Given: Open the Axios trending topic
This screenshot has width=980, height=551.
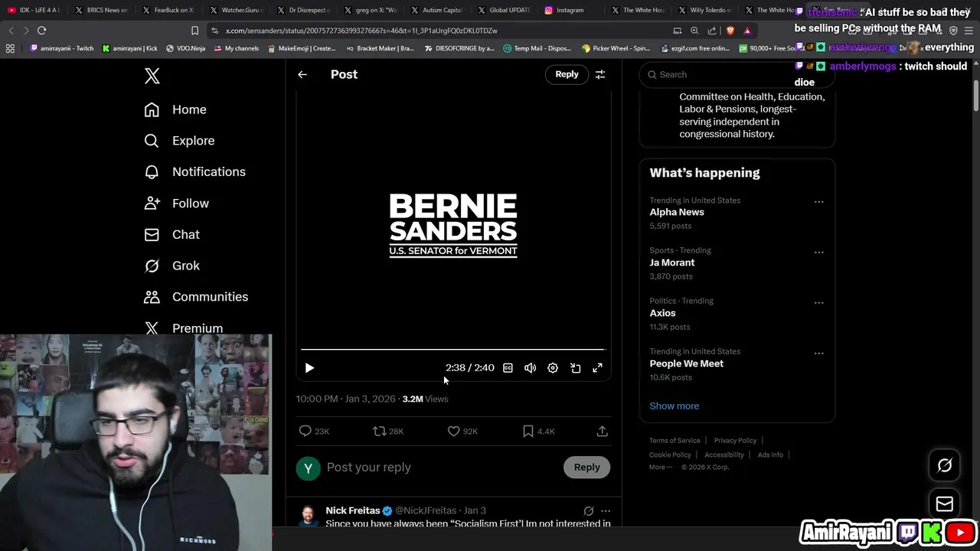Looking at the screenshot, I should pos(662,313).
